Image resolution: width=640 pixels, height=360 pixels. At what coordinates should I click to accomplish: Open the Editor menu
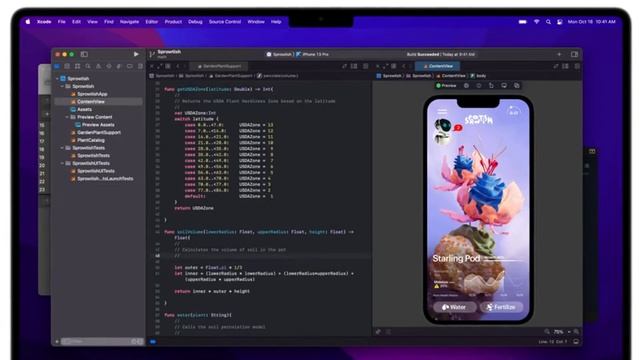pyautogui.click(x=152, y=22)
